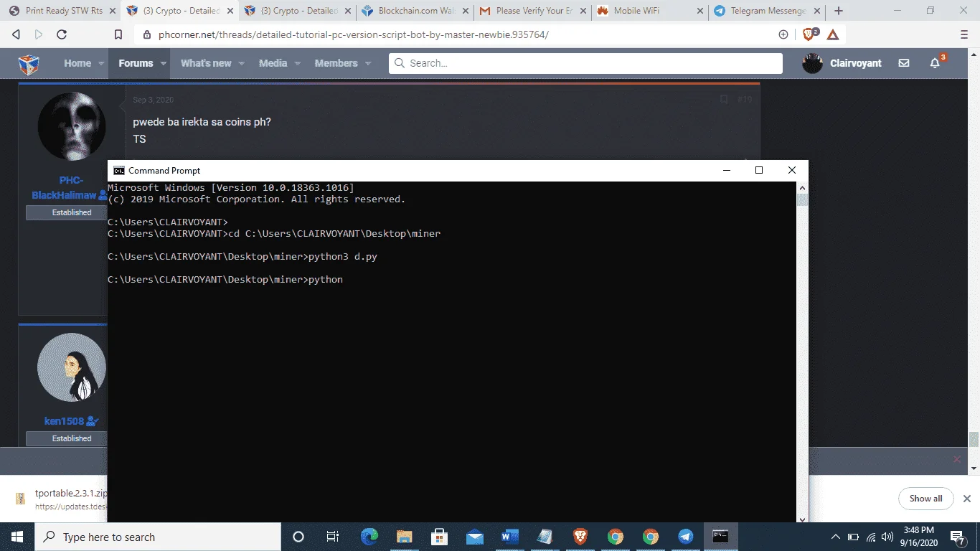Open the Clairvoyant account menu
The width and height of the screenshot is (980, 551).
coord(842,63)
